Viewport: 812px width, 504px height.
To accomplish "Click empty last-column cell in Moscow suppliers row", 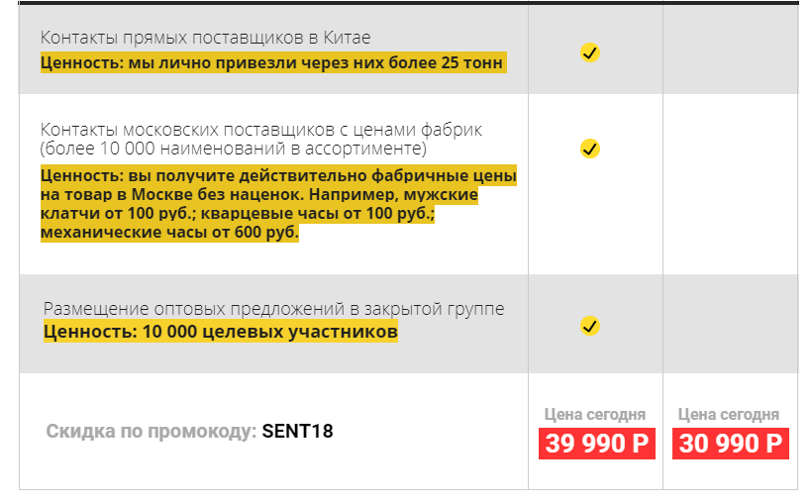I will 730,183.
